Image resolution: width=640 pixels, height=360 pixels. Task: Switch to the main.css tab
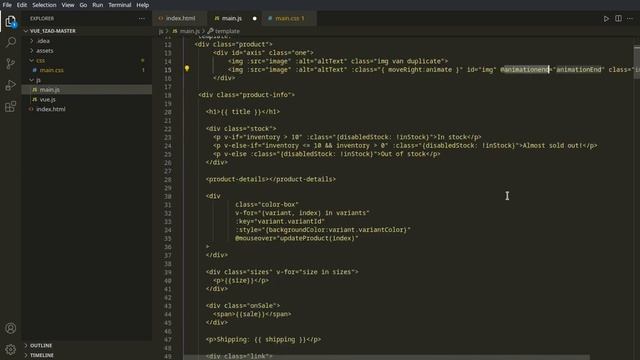(x=289, y=18)
